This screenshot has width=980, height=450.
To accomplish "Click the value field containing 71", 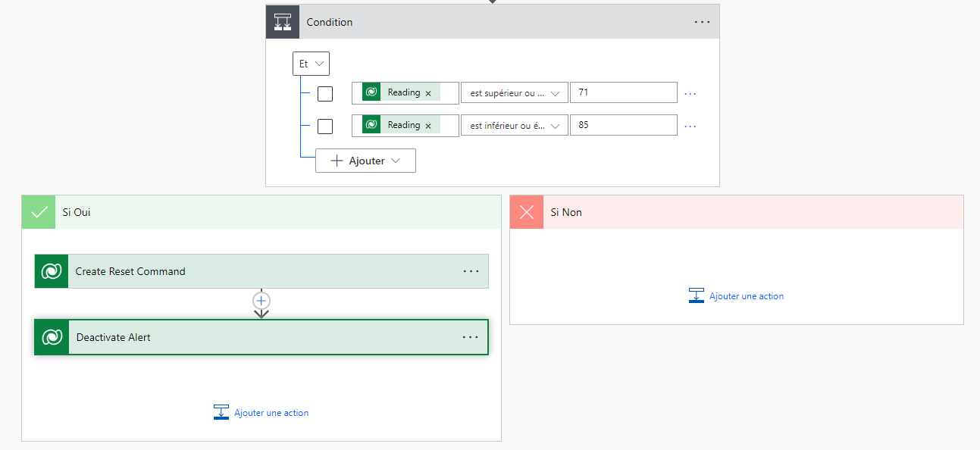I will tap(624, 92).
